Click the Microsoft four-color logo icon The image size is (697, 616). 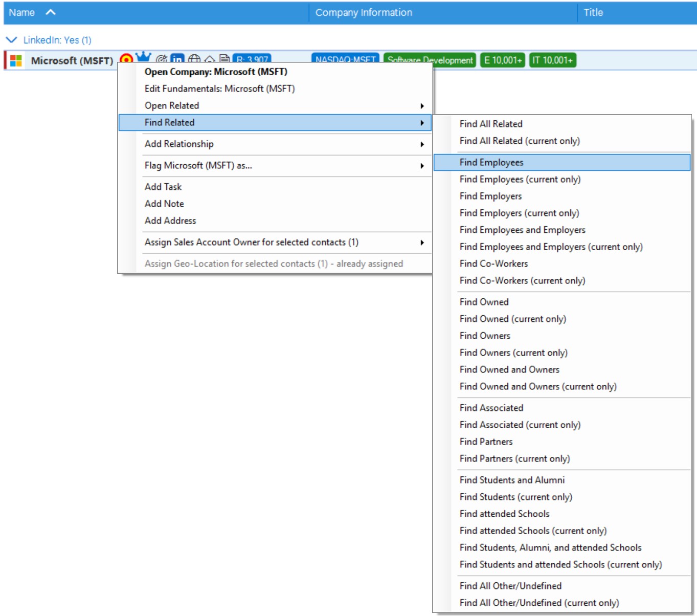(x=16, y=60)
